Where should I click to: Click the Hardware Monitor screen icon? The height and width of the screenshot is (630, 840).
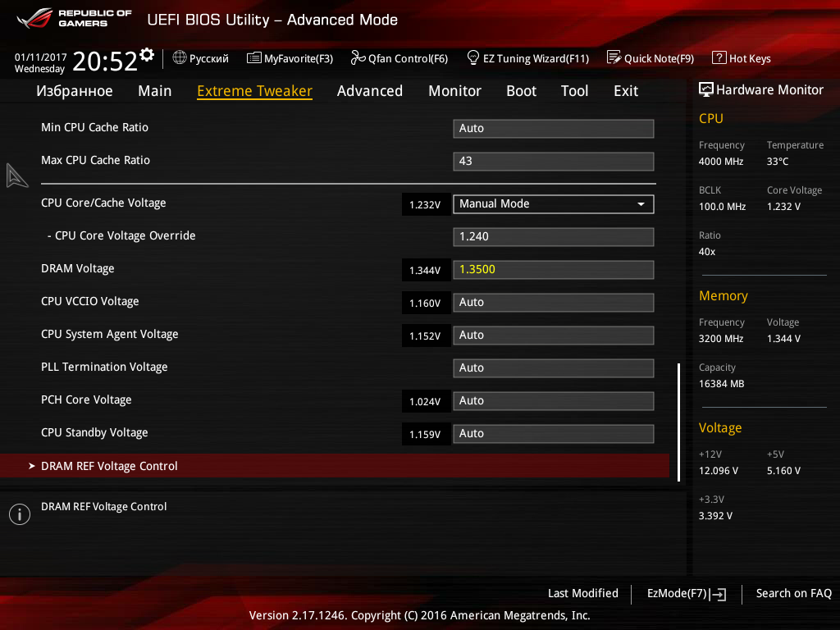706,89
